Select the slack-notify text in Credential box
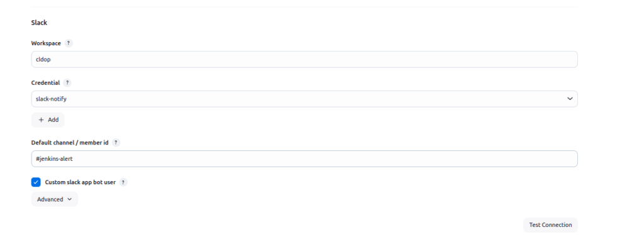644x242 pixels. [51, 99]
